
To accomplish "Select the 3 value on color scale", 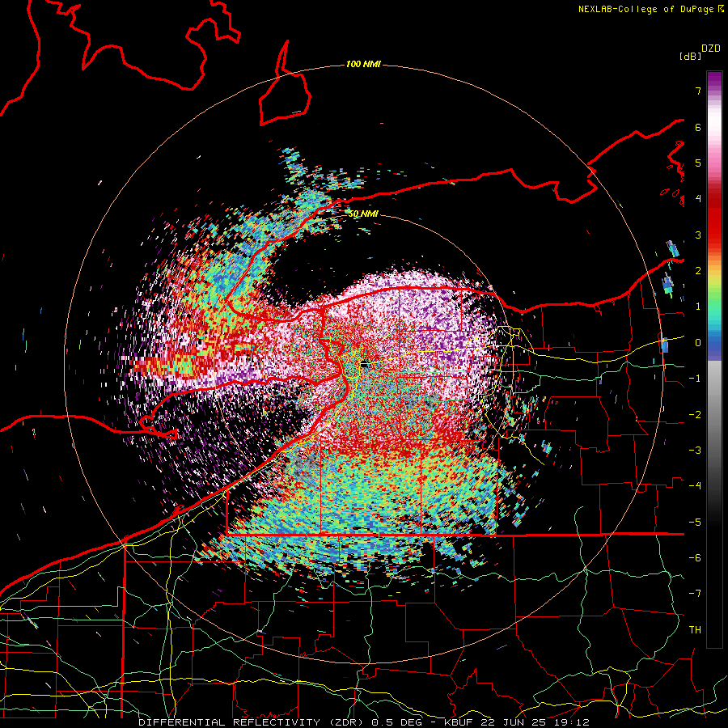I will 698,235.
